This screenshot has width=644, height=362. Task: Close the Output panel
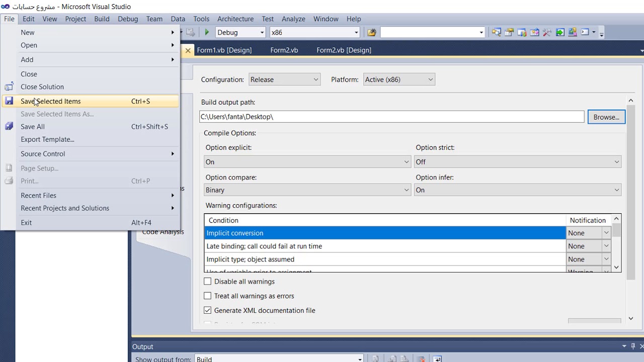tap(641, 346)
